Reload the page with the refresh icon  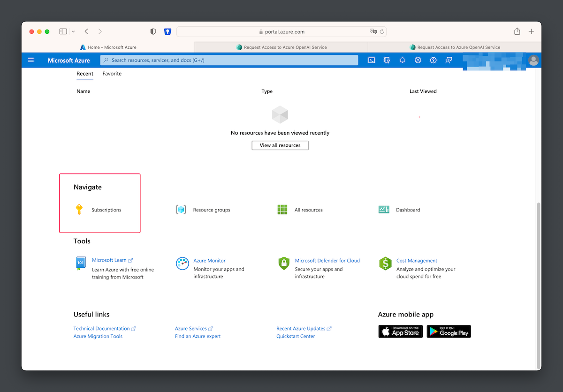(x=382, y=31)
